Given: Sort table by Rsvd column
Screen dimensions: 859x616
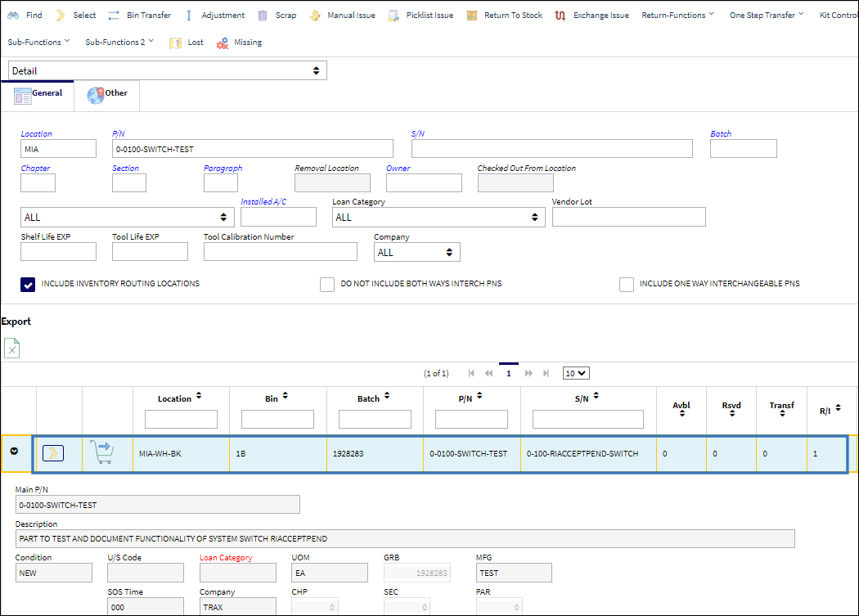Looking at the screenshot, I should 732,414.
